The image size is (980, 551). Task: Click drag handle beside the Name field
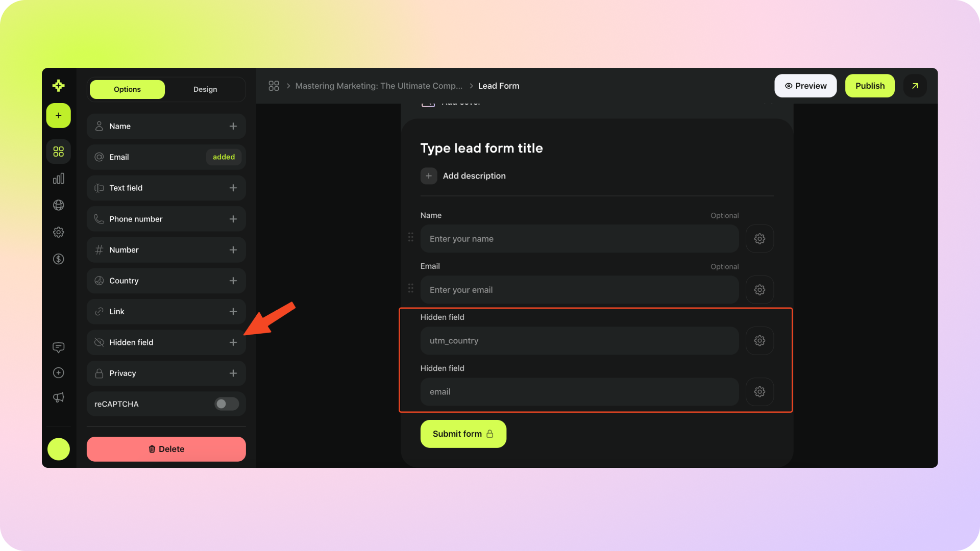coord(410,237)
